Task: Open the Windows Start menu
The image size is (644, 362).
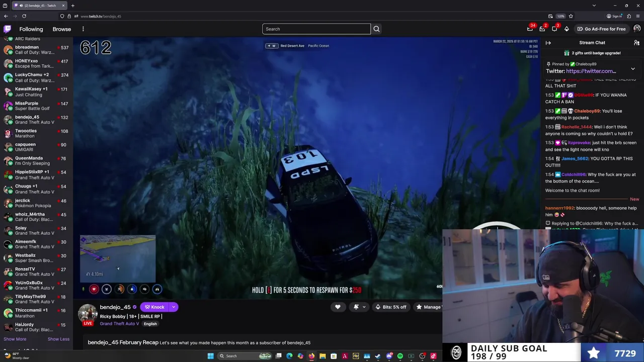Action: click(210, 356)
